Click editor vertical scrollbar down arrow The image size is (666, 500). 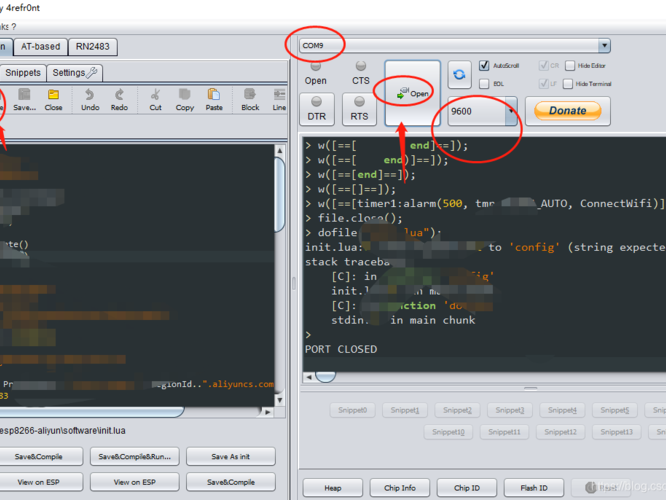click(279, 400)
